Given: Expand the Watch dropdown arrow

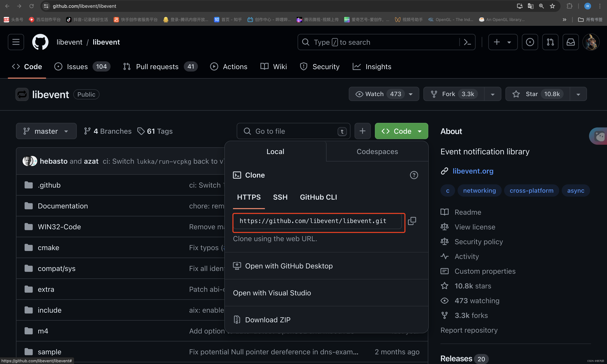Looking at the screenshot, I should point(411,94).
